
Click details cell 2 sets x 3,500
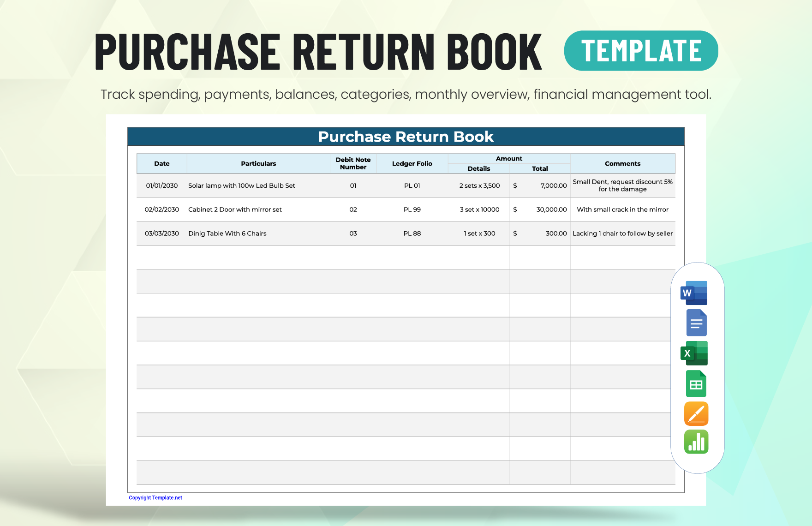click(479, 185)
